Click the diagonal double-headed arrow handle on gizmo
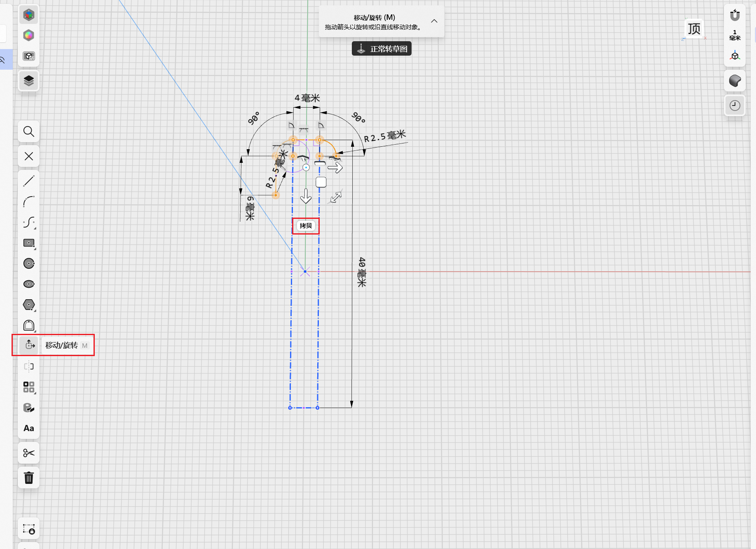The width and height of the screenshot is (756, 549). (336, 197)
